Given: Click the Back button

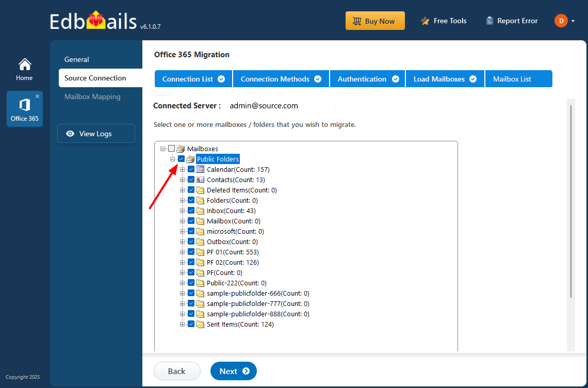Looking at the screenshot, I should [x=177, y=371].
